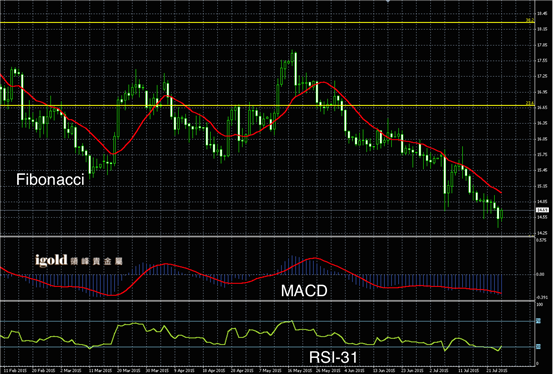Screen dimensions: 553x374
Task: Click the last green candlestick on the chart
Action: 502,214
